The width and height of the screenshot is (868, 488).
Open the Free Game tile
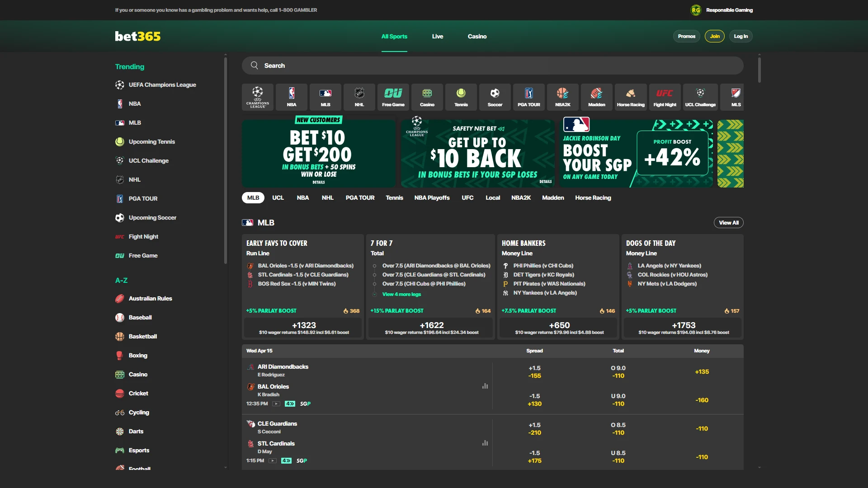393,97
